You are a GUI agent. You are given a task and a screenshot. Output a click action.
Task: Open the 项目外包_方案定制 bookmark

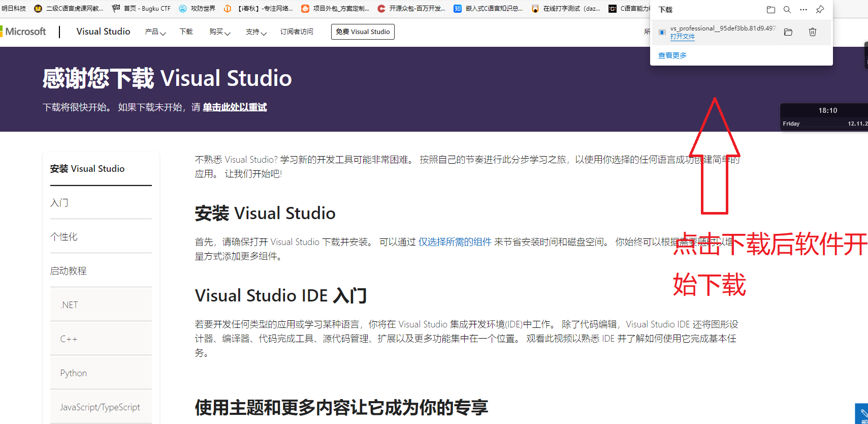pos(335,9)
